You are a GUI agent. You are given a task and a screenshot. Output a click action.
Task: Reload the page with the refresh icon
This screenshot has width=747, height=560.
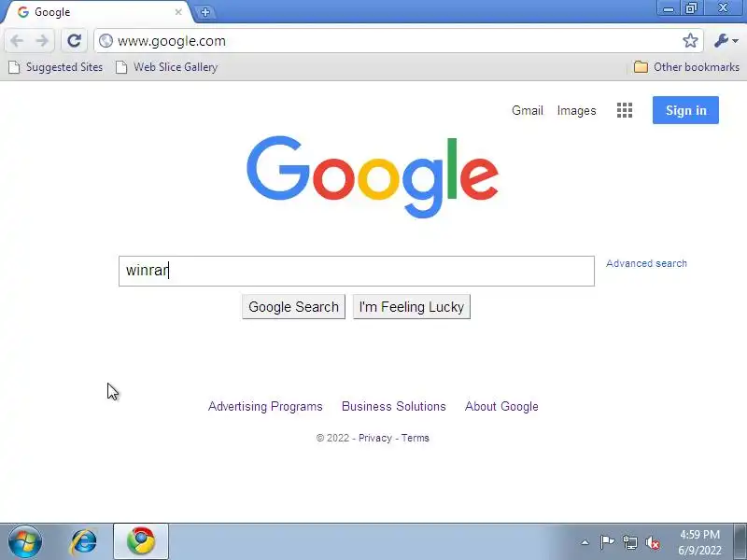(x=74, y=40)
